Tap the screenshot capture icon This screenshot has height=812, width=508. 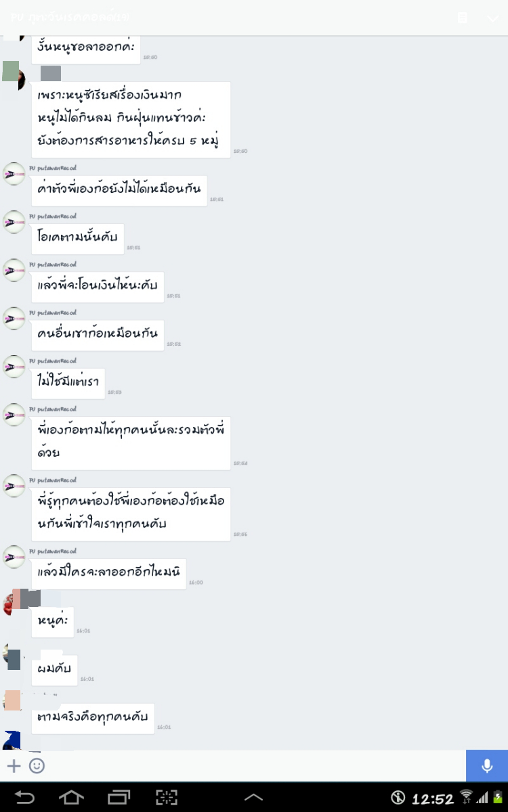pyautogui.click(x=167, y=797)
